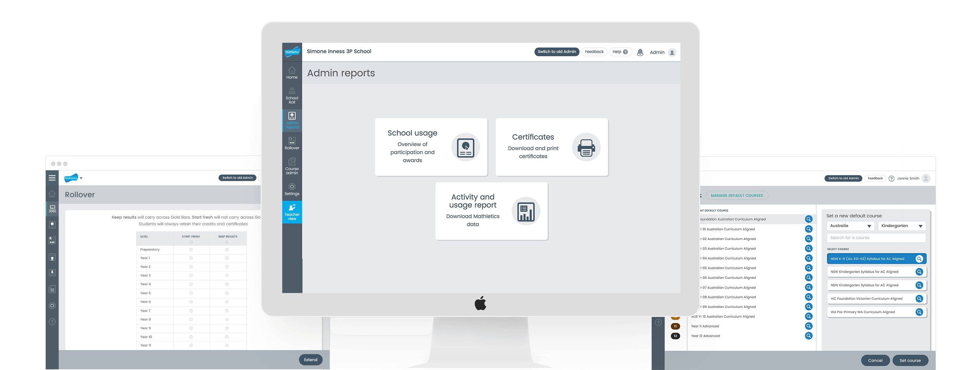This screenshot has width=980, height=370.
Task: Click the Certificates printer icon
Action: pyautogui.click(x=586, y=147)
